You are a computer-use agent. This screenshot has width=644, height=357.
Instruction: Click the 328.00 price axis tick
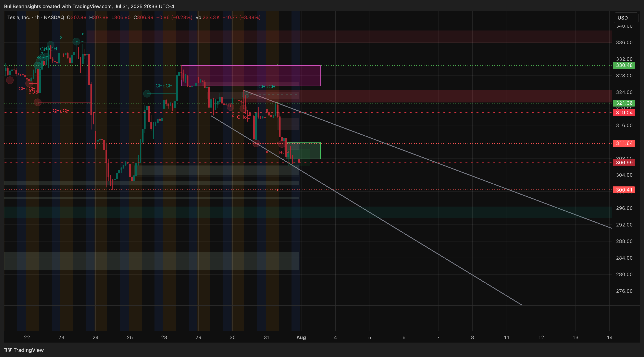tap(624, 75)
